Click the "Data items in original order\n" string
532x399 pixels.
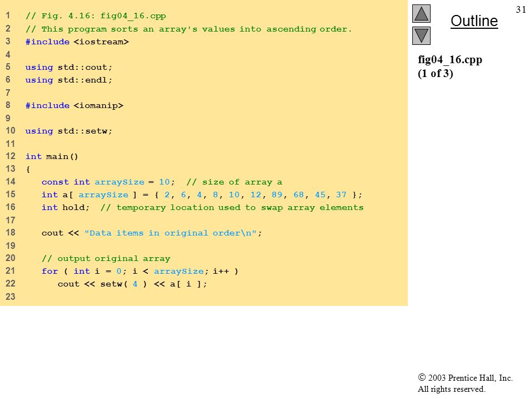pos(170,233)
